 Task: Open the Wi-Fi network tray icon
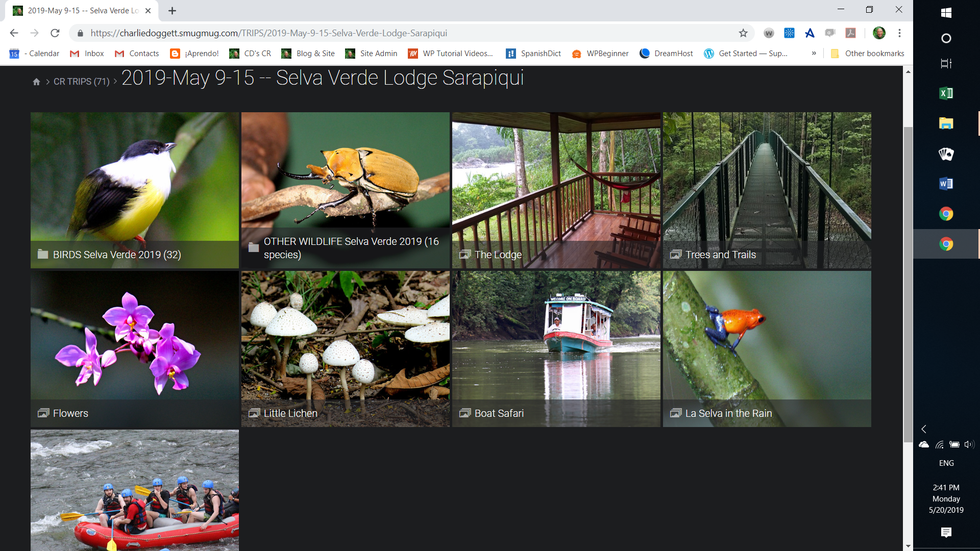(x=939, y=445)
